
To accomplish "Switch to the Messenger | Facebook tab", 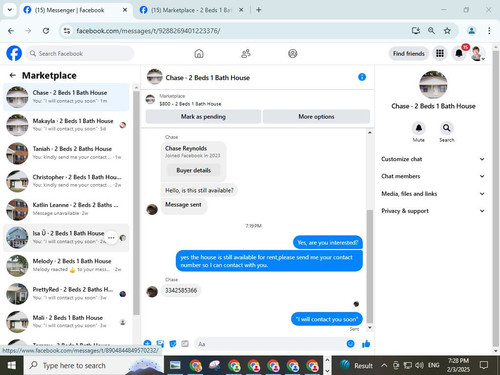I will click(x=70, y=10).
